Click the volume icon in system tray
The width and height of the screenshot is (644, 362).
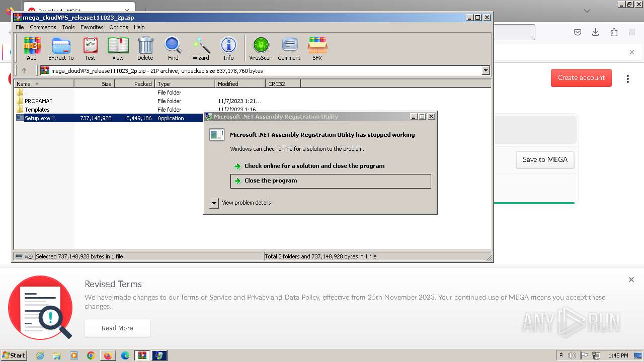[572, 355]
